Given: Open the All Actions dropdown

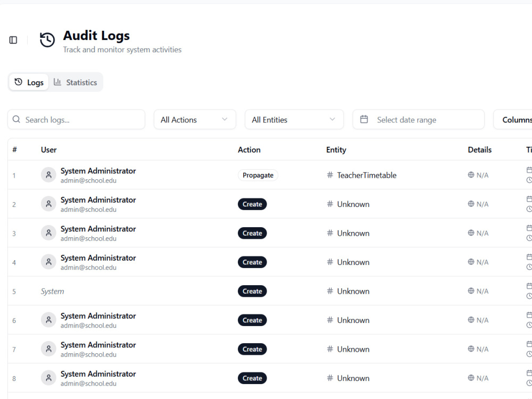Looking at the screenshot, I should click(195, 119).
